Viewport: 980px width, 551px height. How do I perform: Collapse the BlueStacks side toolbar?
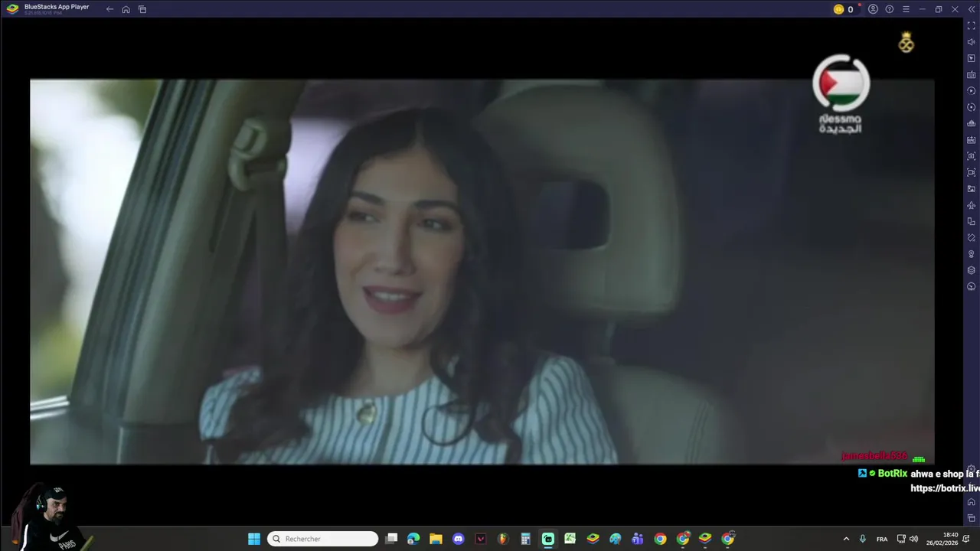click(x=971, y=9)
